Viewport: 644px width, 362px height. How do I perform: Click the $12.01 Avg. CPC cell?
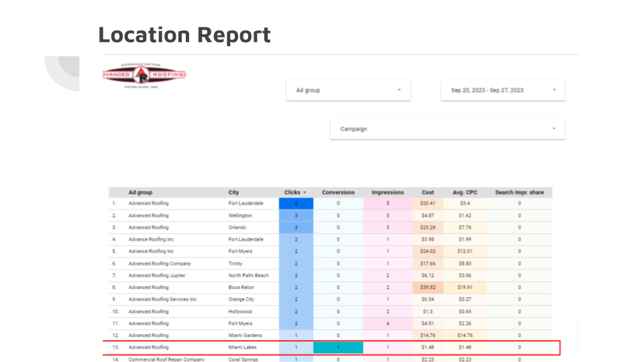pyautogui.click(x=465, y=251)
